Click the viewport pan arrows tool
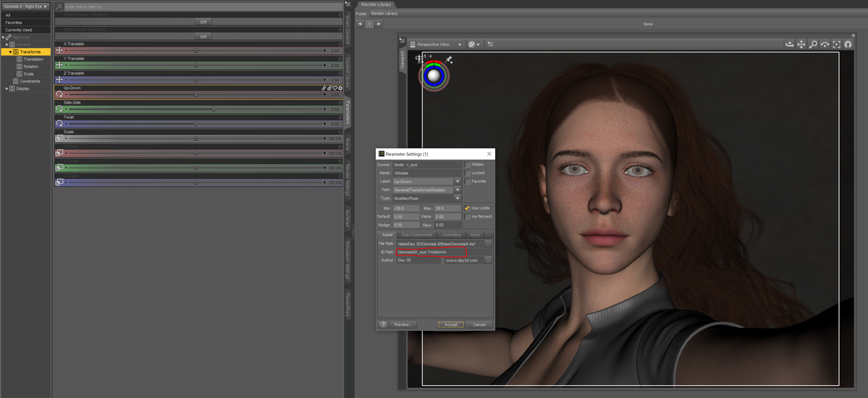The height and width of the screenshot is (398, 868). tap(801, 44)
